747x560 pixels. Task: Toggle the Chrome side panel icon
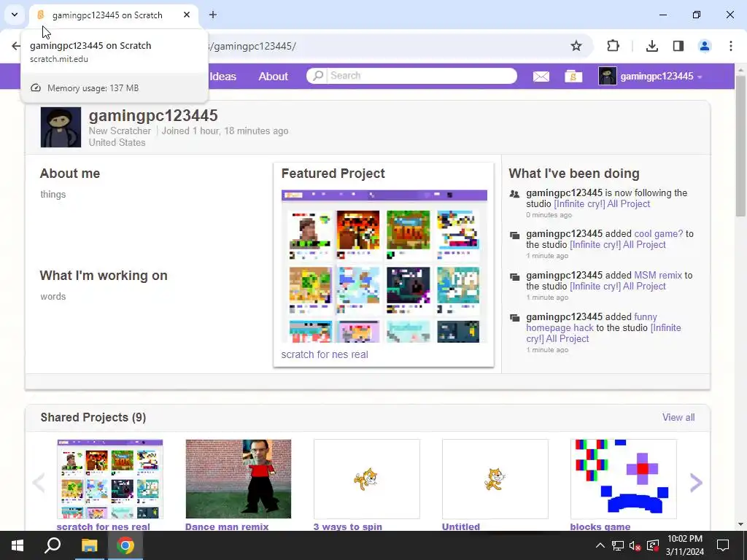tap(678, 46)
